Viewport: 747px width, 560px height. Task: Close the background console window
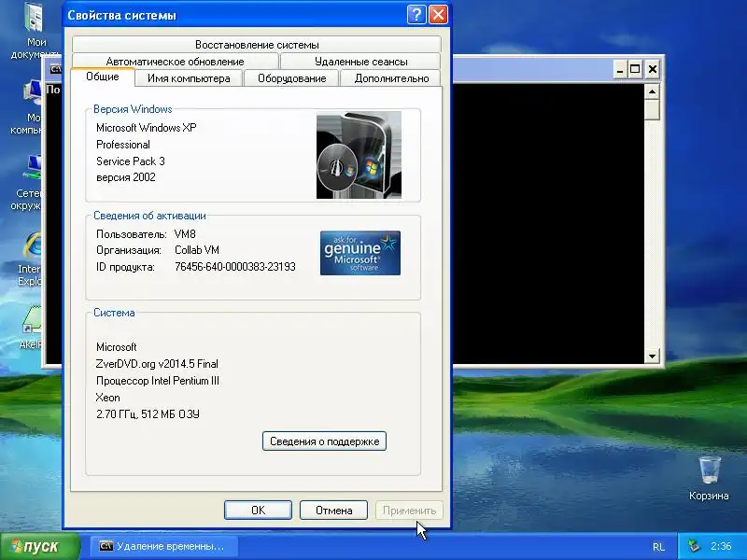652,70
